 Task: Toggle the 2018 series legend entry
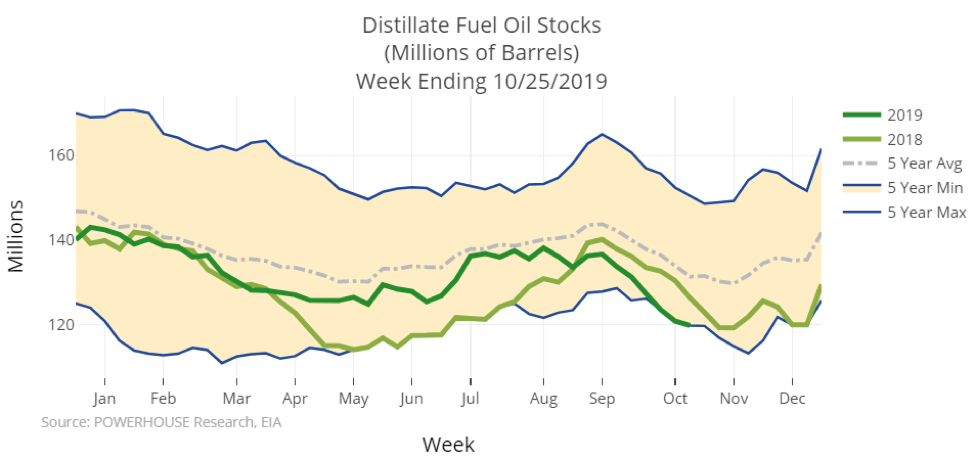[x=903, y=139]
